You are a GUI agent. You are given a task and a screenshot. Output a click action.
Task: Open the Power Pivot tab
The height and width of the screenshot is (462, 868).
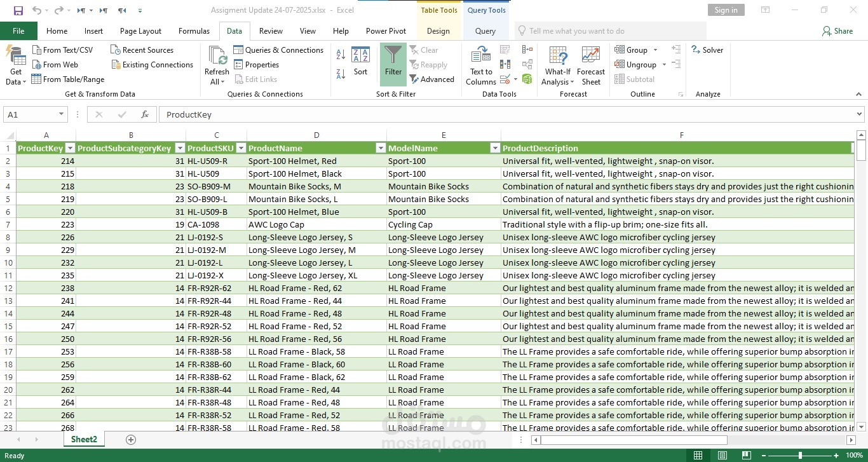386,31
